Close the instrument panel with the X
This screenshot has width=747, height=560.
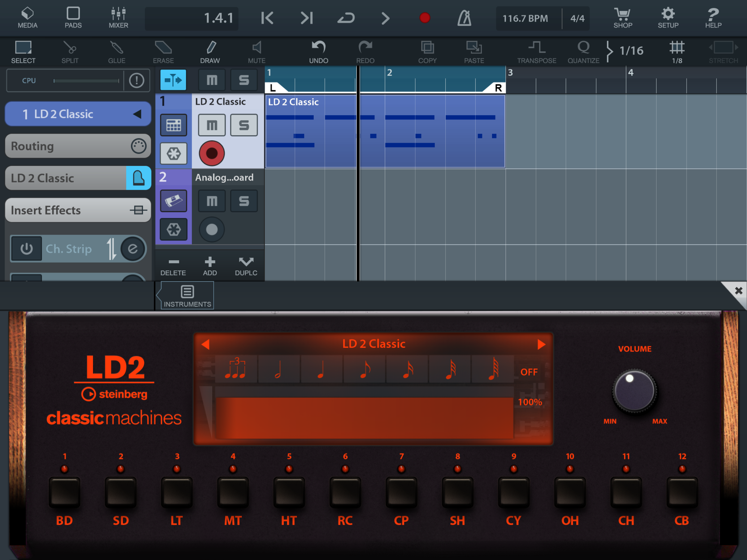click(x=738, y=291)
